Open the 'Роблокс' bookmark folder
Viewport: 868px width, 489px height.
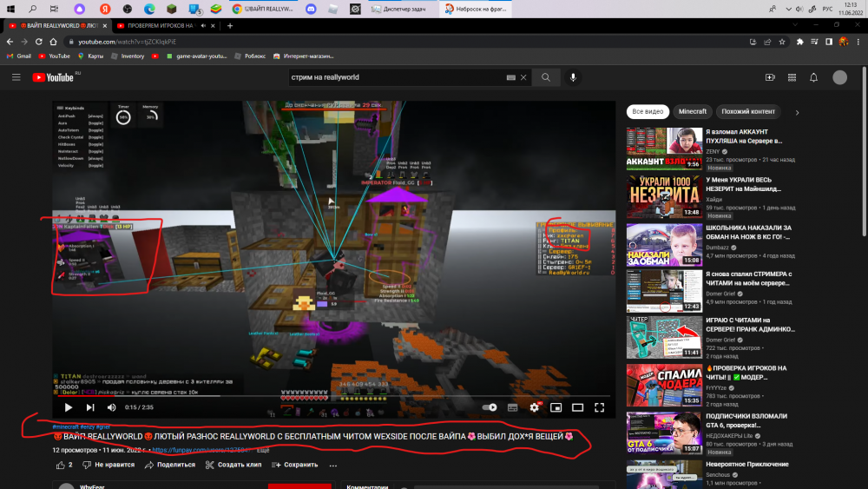[x=250, y=56]
